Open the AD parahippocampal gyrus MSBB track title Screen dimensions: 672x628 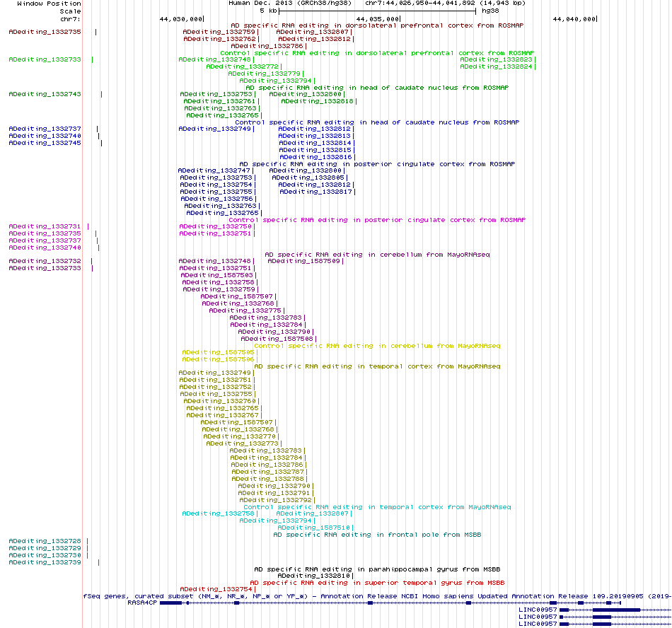(377, 569)
